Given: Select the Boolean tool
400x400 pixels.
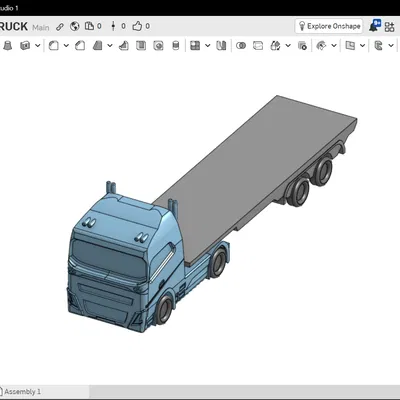Looking at the screenshot, I should coord(241,45).
